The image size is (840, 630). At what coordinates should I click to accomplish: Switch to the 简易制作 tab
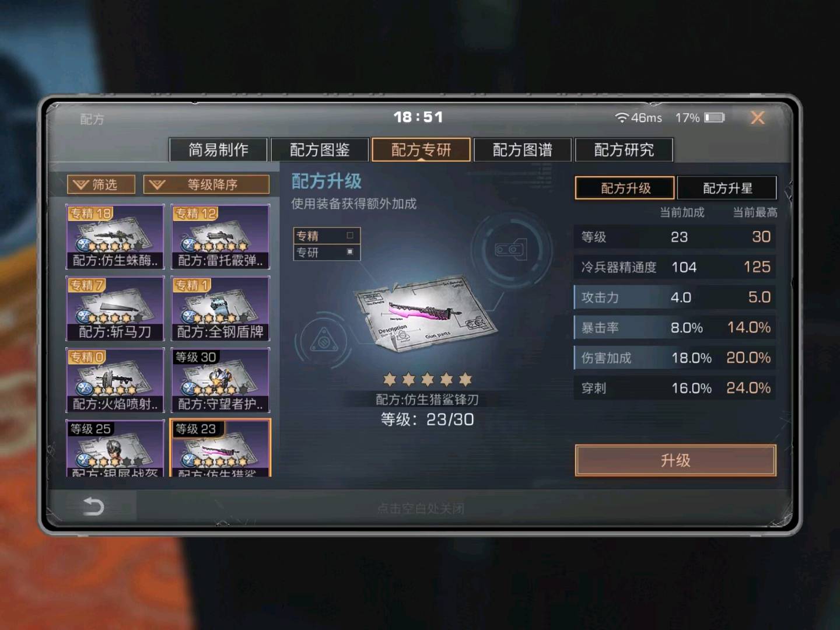click(x=218, y=150)
